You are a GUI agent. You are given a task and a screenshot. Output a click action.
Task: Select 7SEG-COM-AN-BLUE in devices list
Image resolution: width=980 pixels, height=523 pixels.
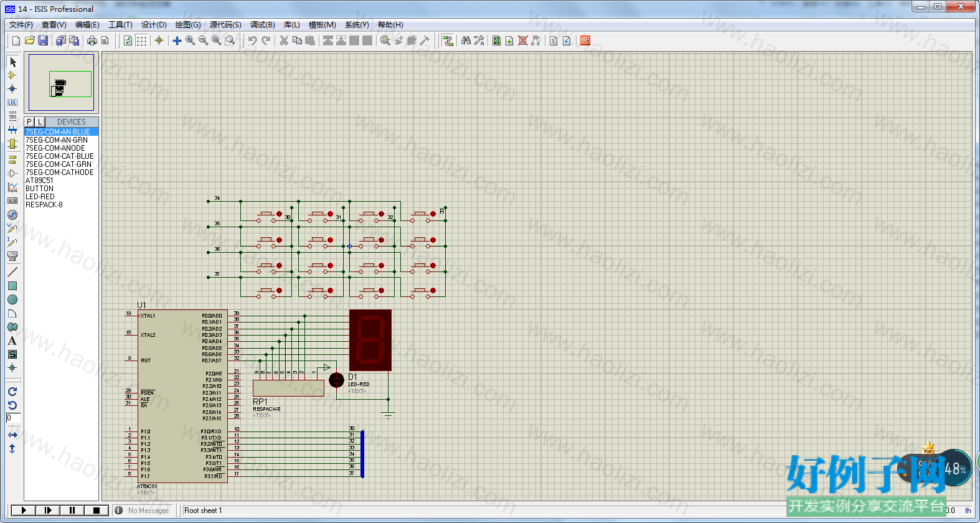point(61,132)
